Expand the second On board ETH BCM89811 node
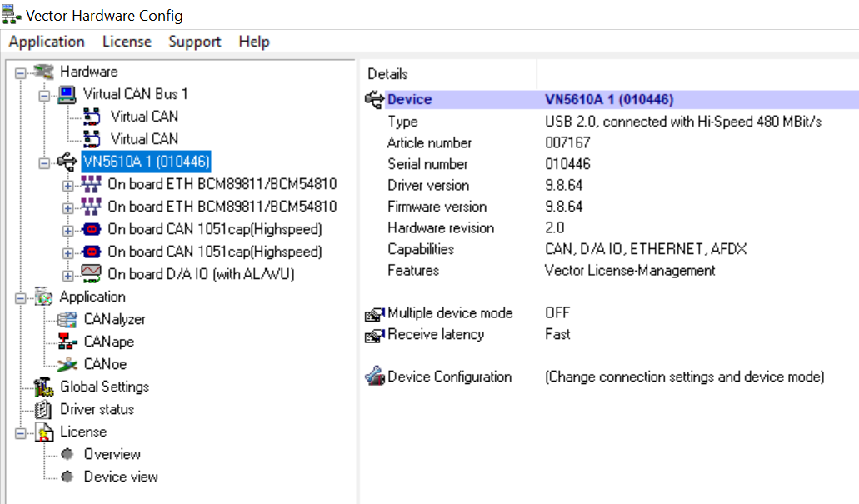This screenshot has height=504, width=859. tap(68, 208)
